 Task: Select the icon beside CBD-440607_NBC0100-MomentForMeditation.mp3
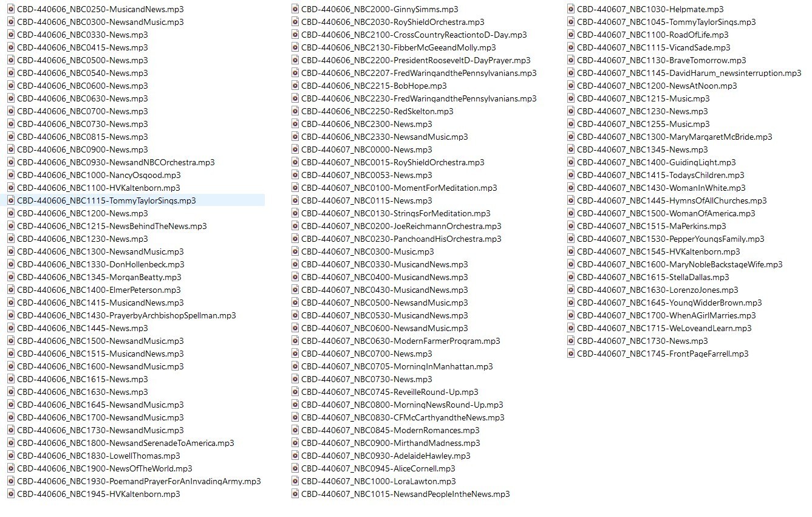coord(295,188)
